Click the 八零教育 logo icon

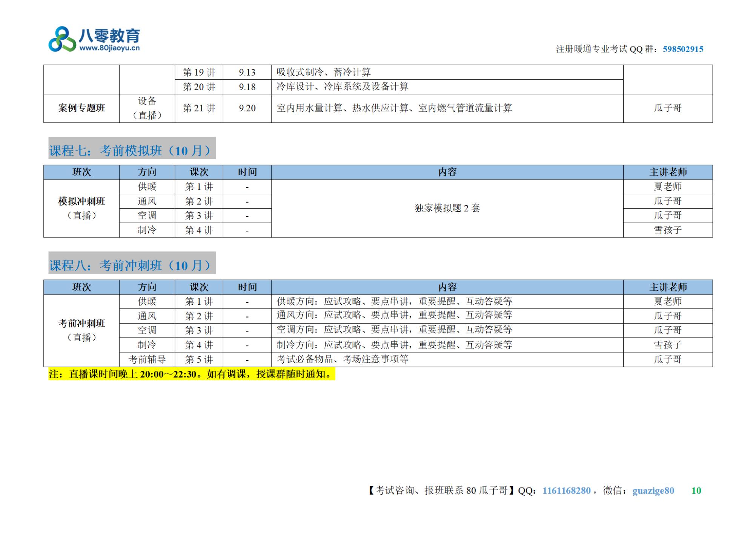click(x=62, y=39)
